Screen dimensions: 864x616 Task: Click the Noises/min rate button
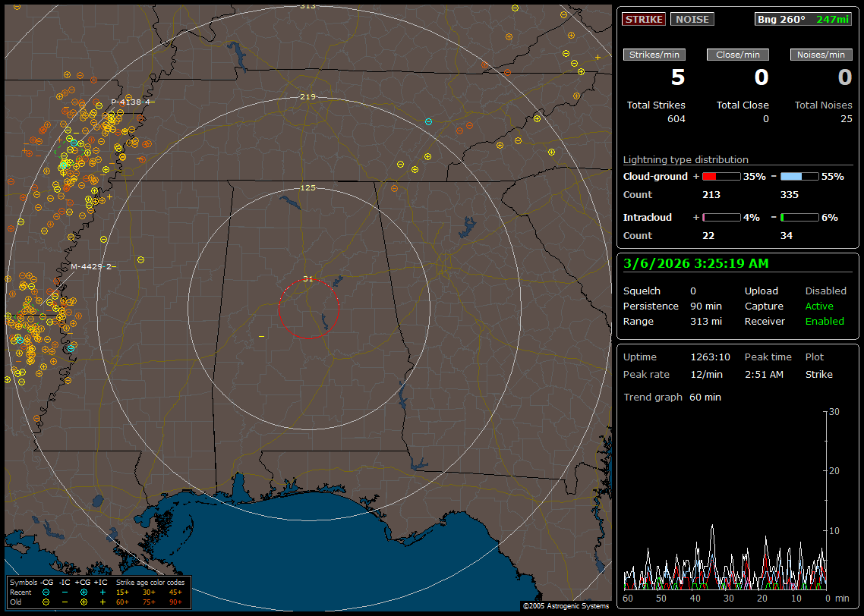pos(821,55)
